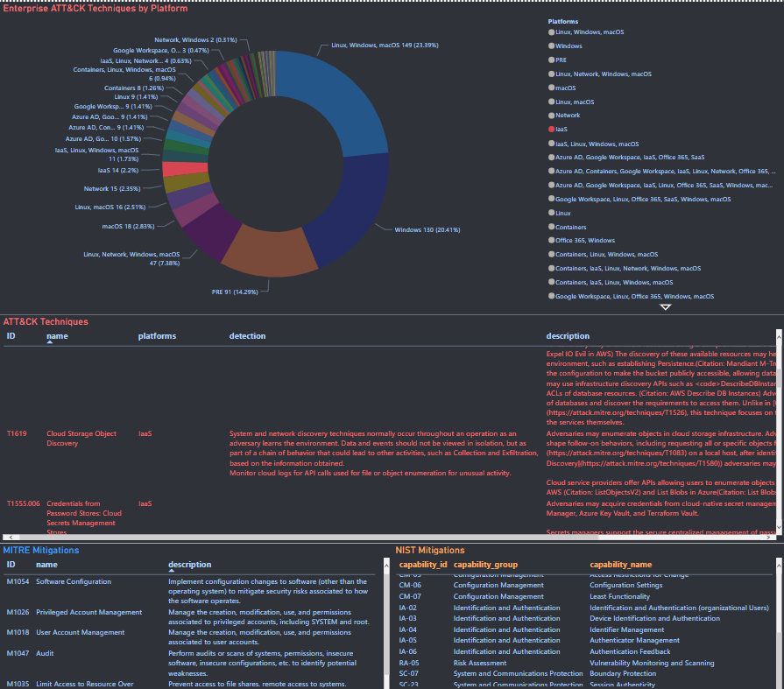This screenshot has width=784, height=689.
Task: Select NIST row SC-07 Boundary Protection
Action: pos(585,673)
